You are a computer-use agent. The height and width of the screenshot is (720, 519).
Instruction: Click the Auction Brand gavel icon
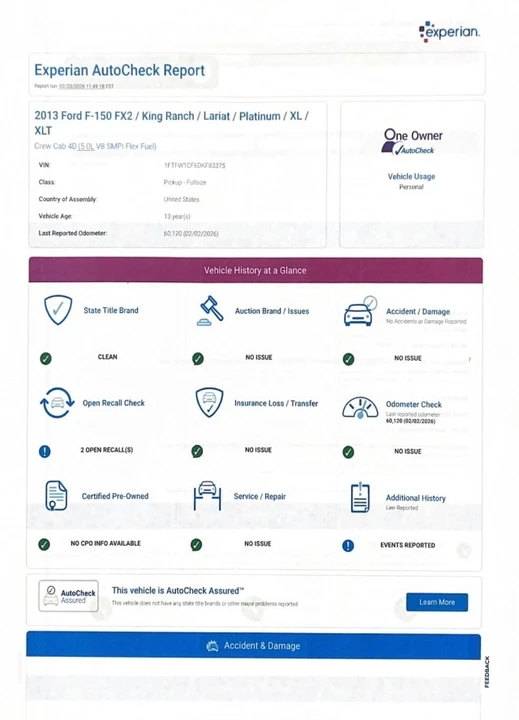(x=210, y=311)
